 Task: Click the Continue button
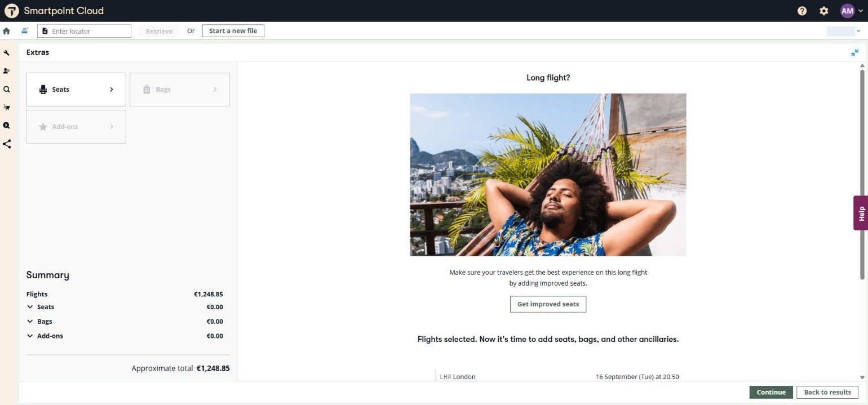[771, 392]
